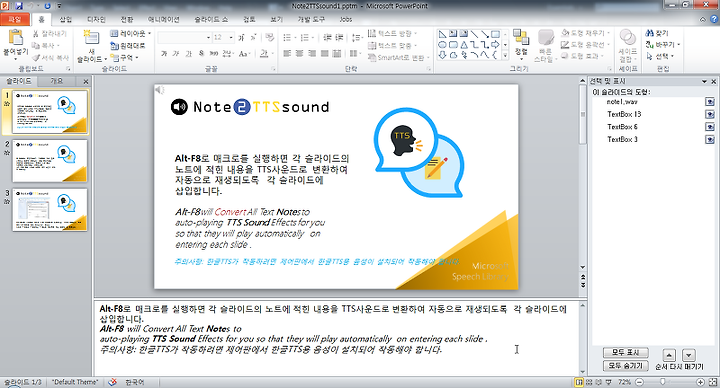The image size is (720, 388).
Task: Click the align text left icon
Action: click(x=287, y=53)
